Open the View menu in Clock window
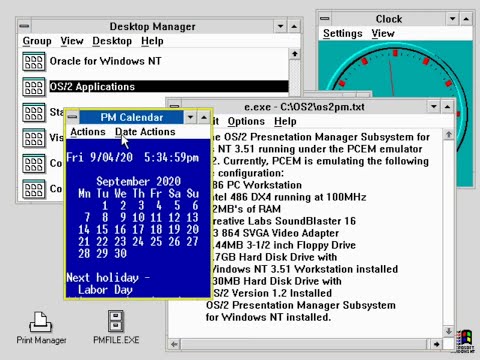The image size is (480, 360). 383,33
